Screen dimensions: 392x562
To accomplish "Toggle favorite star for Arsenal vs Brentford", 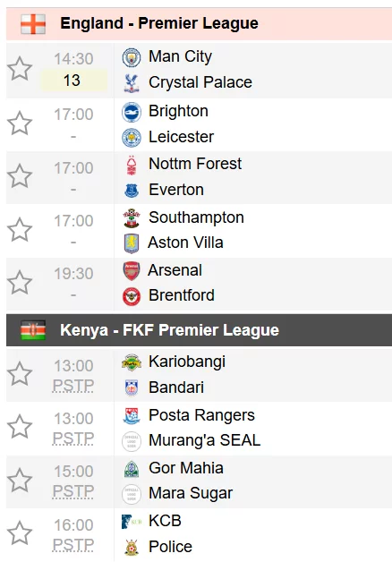I will click(x=20, y=283).
